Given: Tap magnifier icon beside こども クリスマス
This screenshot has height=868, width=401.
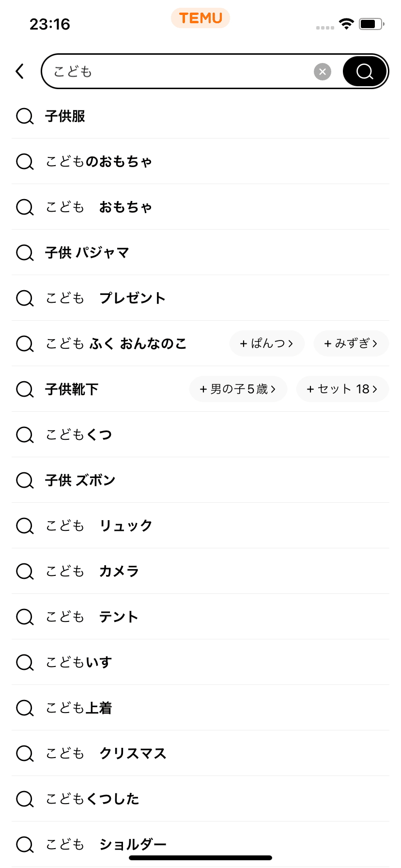Looking at the screenshot, I should pos(25,754).
